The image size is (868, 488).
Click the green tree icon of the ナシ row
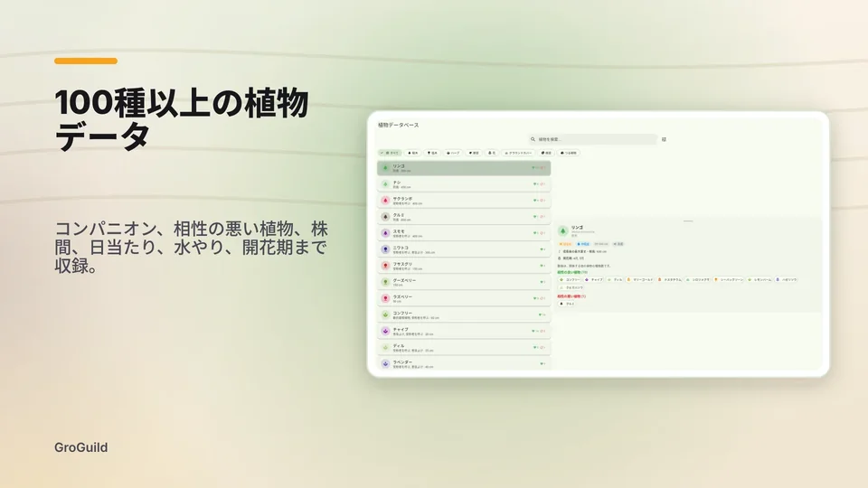click(386, 184)
